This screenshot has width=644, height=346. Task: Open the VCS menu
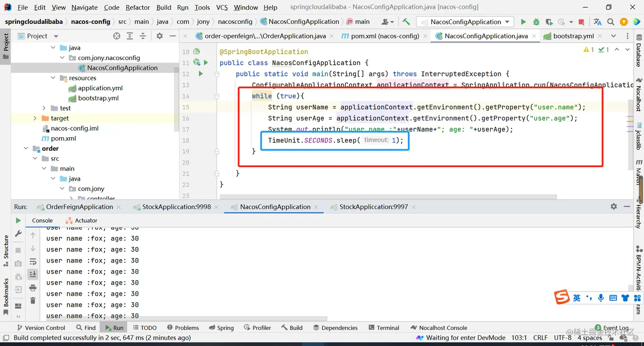point(222,7)
